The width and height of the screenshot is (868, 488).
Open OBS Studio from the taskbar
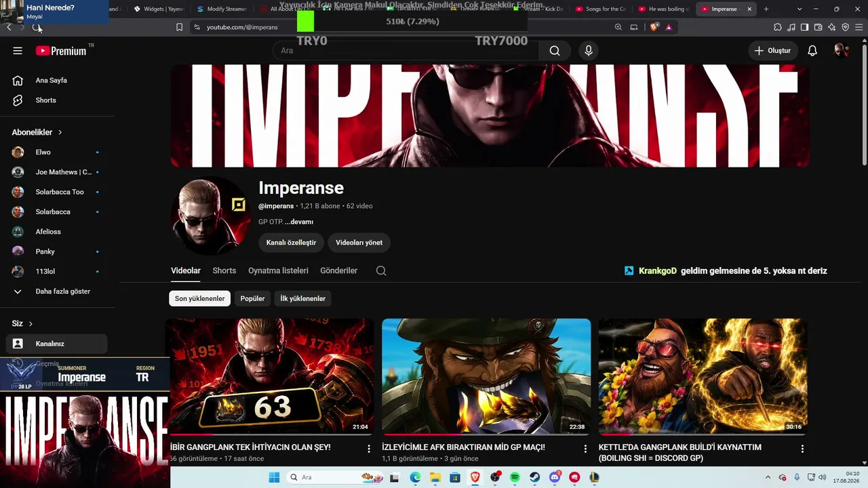495,477
